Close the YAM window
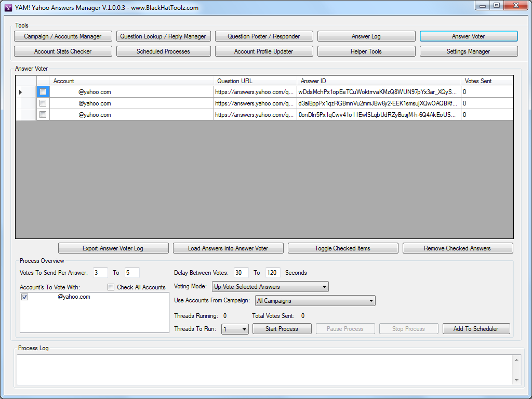The width and height of the screenshot is (532, 399). [x=516, y=5]
